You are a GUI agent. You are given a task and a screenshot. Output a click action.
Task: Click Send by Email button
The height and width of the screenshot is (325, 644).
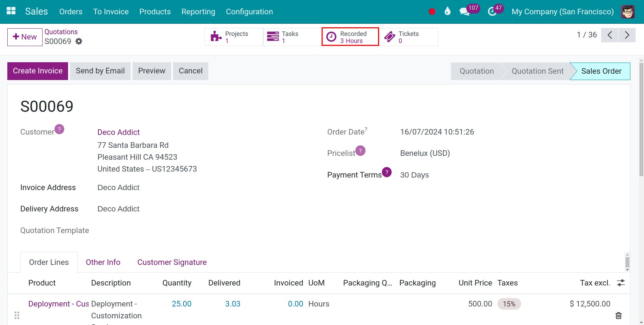tap(100, 71)
